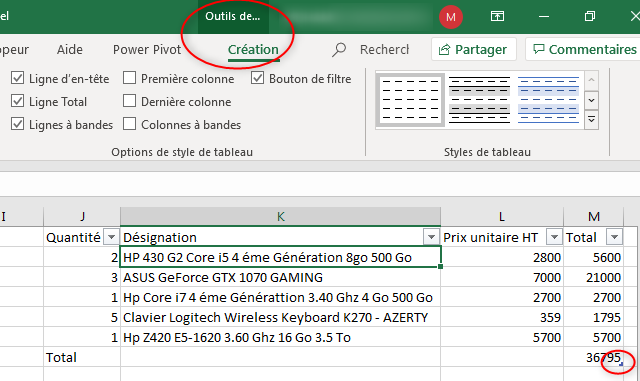This screenshot has width=640, height=381.
Task: Select the gray banded table style
Action: click(x=479, y=100)
